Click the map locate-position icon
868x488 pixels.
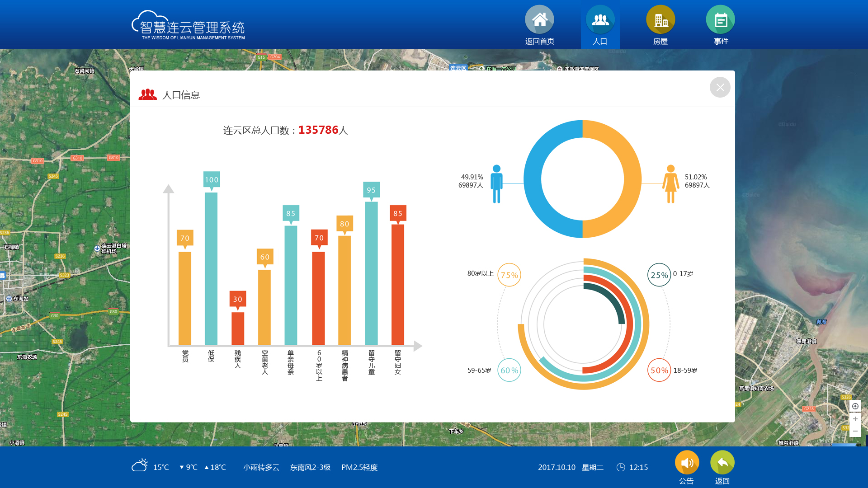pos(855,406)
